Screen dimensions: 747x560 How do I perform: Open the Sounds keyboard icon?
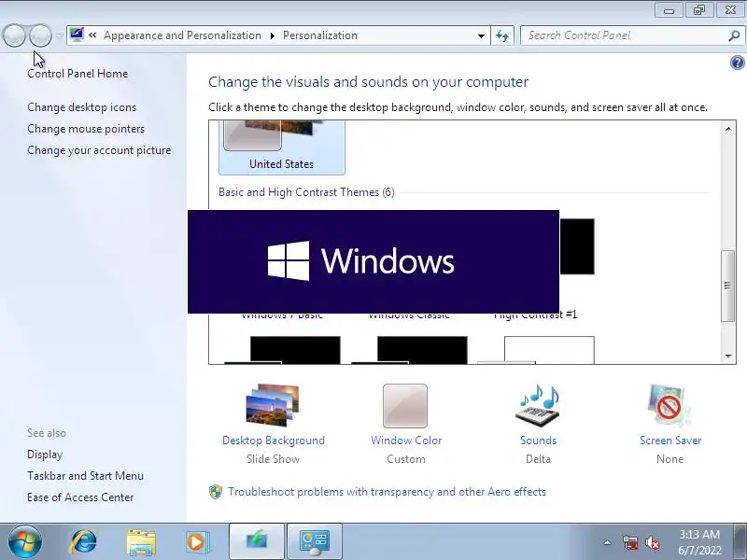coord(538,405)
